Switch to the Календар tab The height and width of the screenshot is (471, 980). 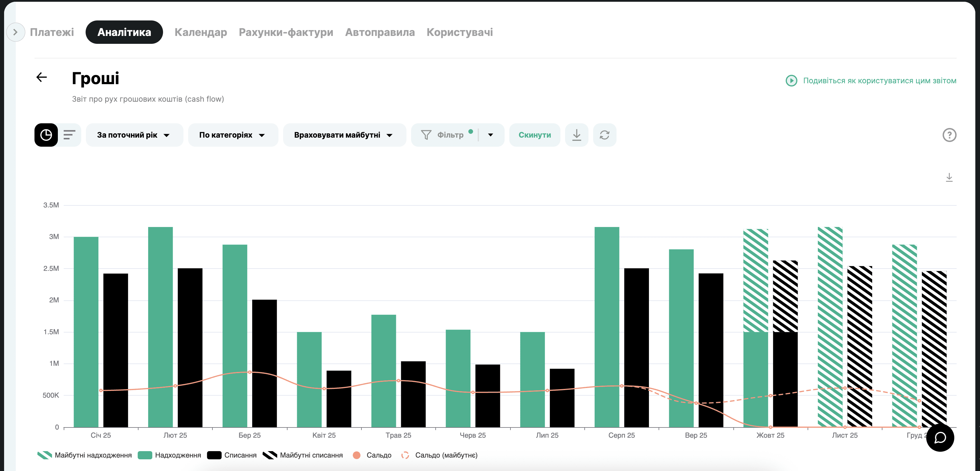(200, 32)
